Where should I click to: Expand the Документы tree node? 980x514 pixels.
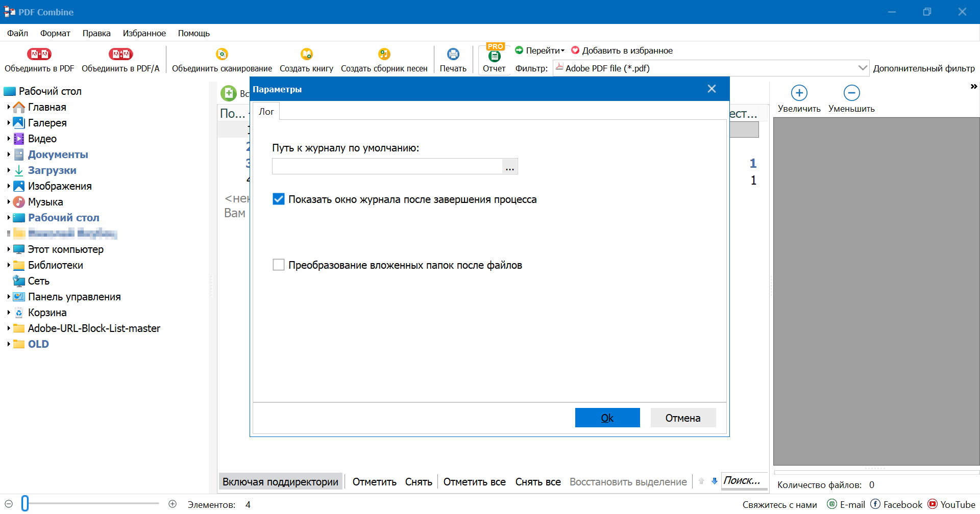coord(9,155)
